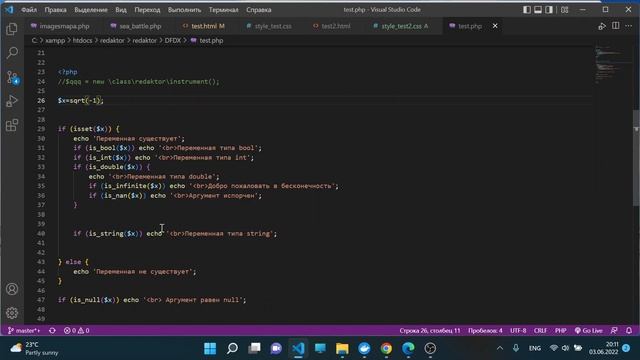Click DFDX in the breadcrumb path

tap(173, 40)
